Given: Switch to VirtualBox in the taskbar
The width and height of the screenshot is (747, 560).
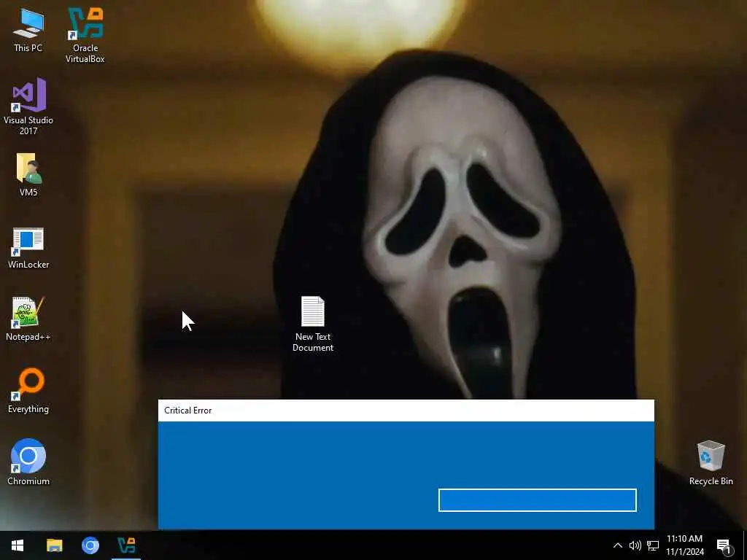Looking at the screenshot, I should (126, 545).
